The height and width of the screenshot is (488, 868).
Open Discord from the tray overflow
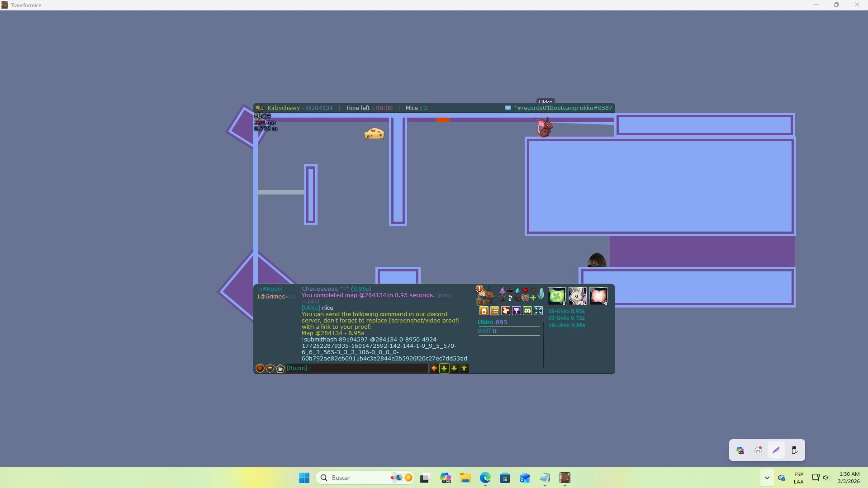pos(758,450)
